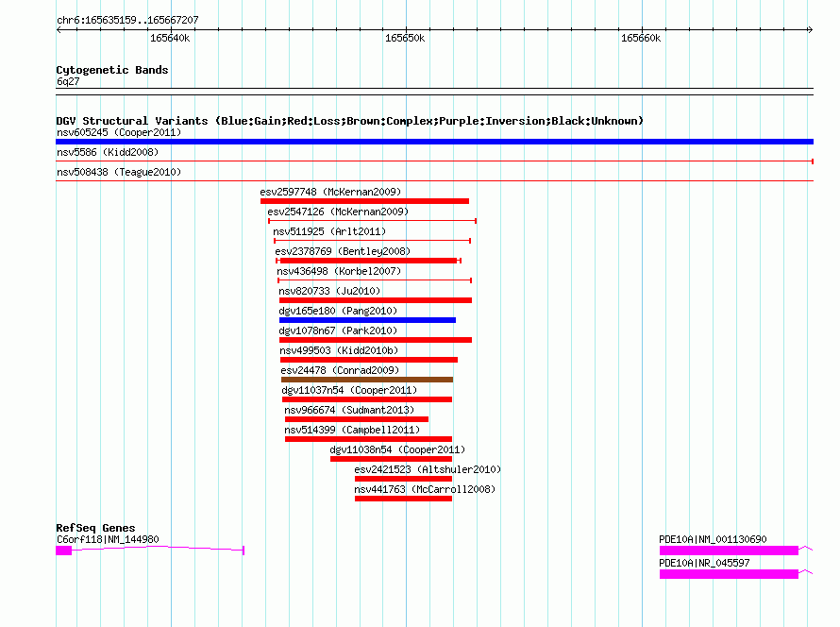Click the PDE10A NR_045597 gene label
Image resolution: width=840 pixels, height=627 pixels.
704,563
